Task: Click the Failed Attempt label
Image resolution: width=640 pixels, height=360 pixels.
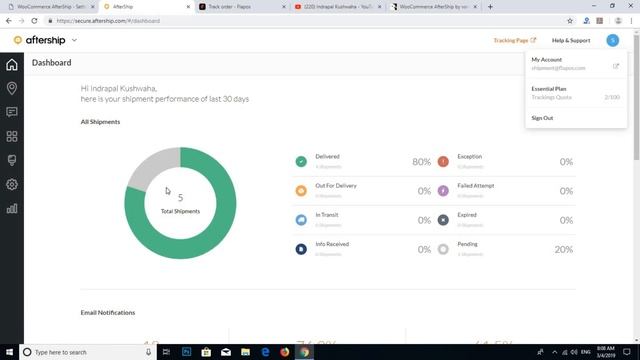Action: click(476, 186)
